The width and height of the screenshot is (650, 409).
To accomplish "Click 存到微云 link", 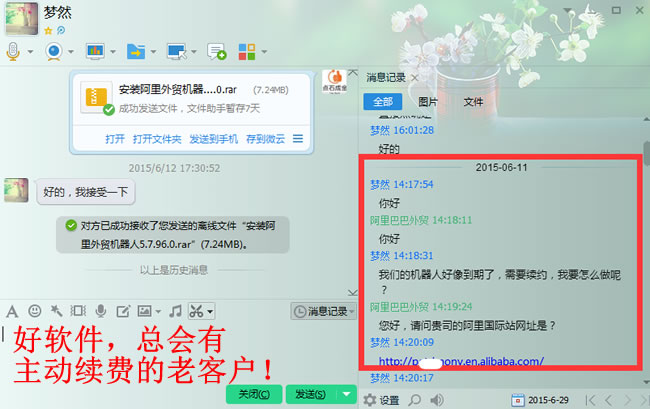I will pos(265,139).
